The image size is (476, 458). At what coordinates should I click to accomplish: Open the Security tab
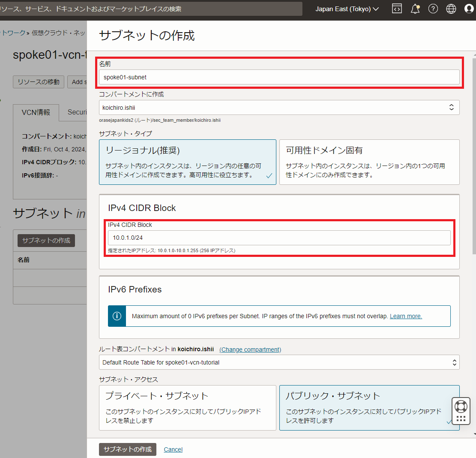point(76,112)
